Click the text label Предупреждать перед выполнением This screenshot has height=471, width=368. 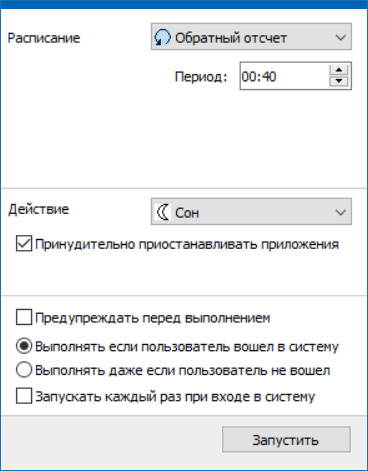153,318
